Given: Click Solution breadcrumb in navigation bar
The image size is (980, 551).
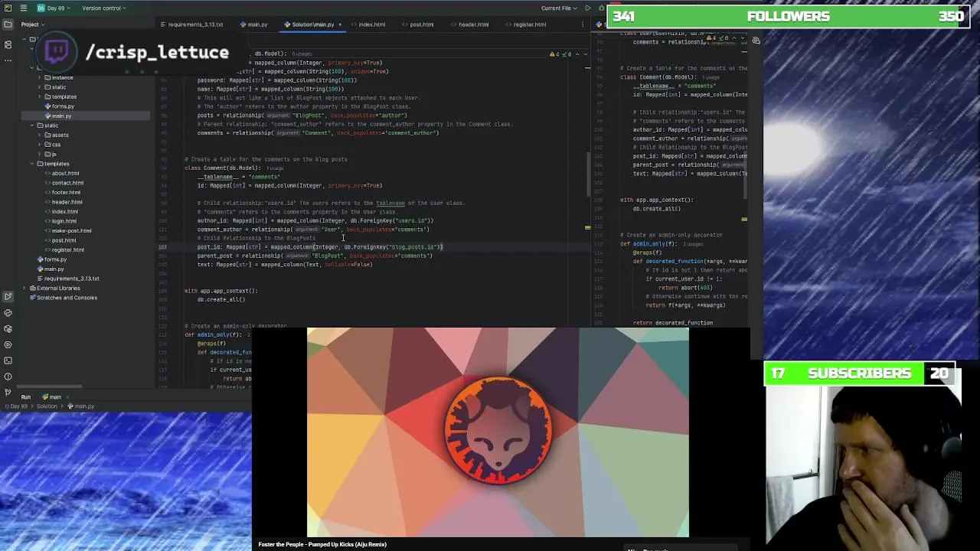Looking at the screenshot, I should coord(47,406).
